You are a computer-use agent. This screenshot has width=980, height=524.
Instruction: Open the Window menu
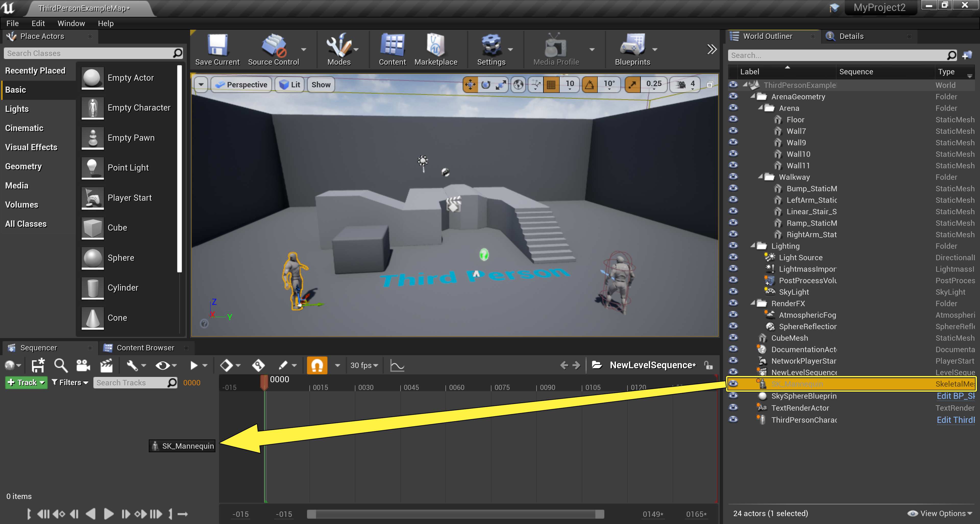tap(71, 23)
